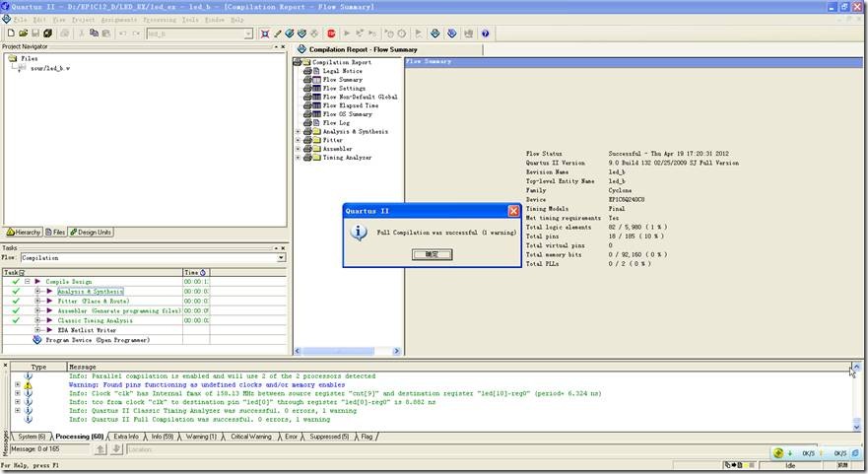Click the Paste toolbar icon

[106, 34]
